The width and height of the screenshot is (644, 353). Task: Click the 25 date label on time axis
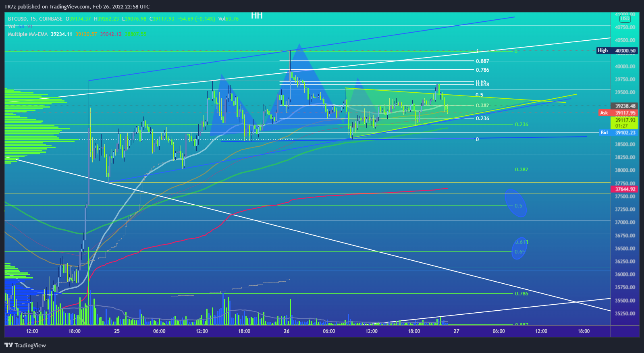117,331
